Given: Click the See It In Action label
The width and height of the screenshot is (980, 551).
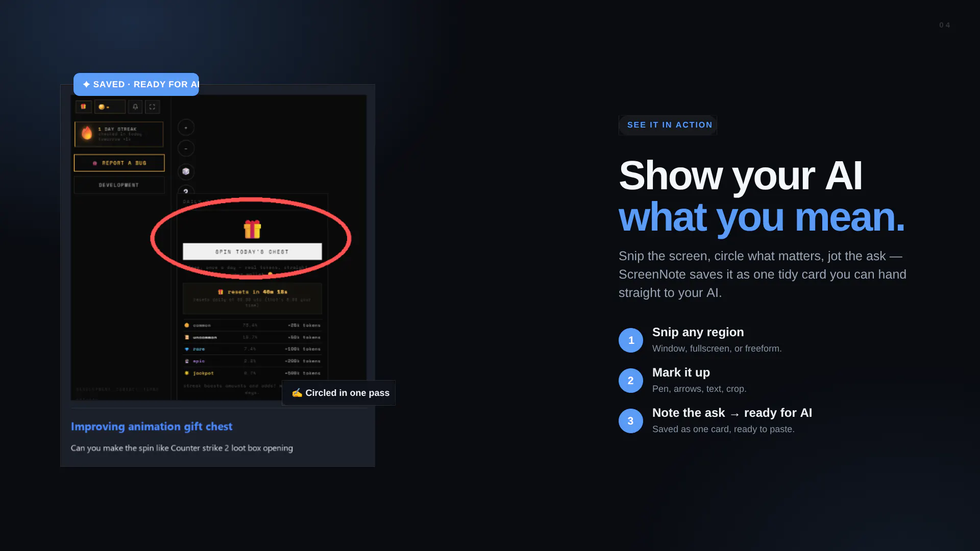Looking at the screenshot, I should click(x=668, y=125).
